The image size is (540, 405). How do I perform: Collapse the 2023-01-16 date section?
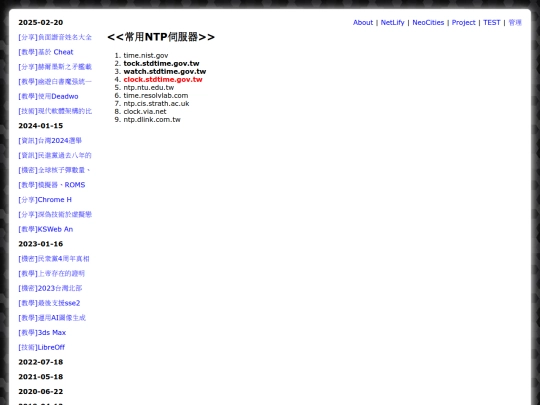41,244
